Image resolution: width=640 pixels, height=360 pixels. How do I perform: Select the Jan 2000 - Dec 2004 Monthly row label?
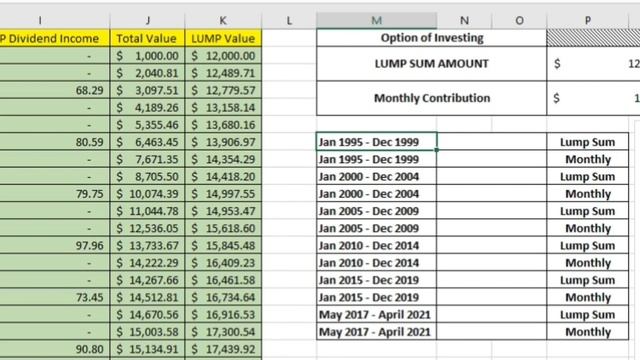pos(376,194)
